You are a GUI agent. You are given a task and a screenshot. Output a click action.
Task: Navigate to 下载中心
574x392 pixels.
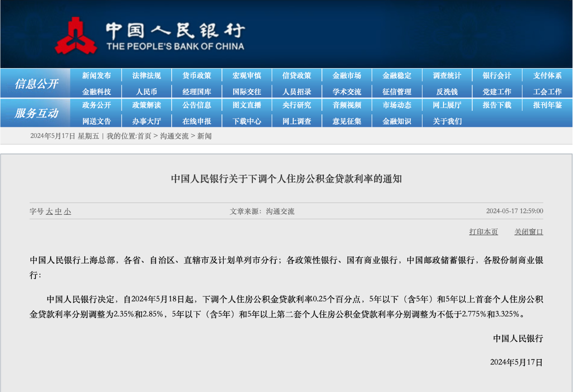(247, 121)
